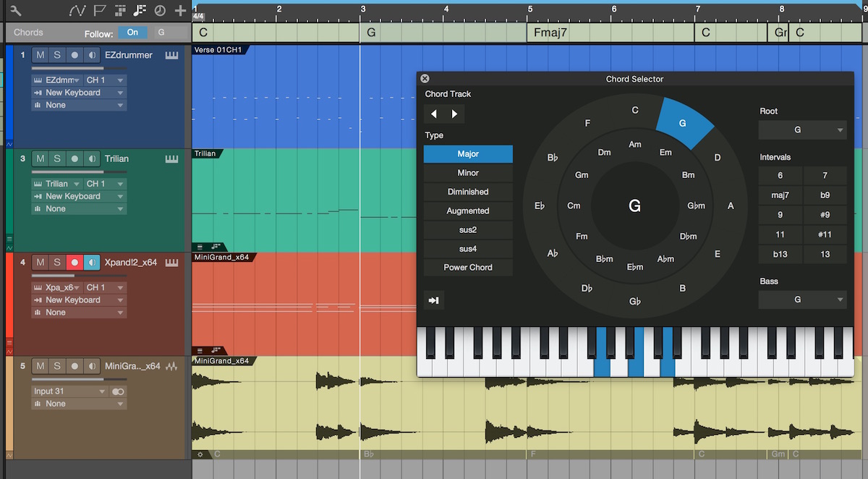
Task: Go to the previous chord in Chord Track
Action: tap(434, 114)
